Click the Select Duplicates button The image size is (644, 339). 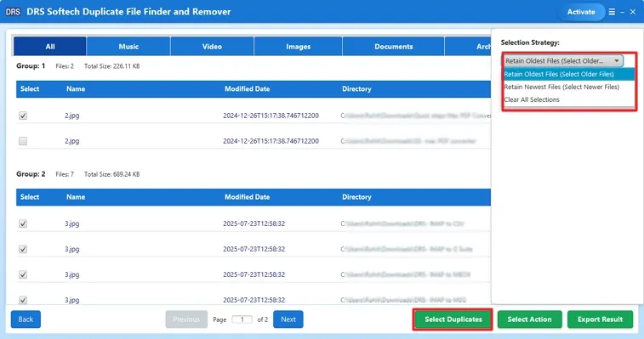pyautogui.click(x=453, y=319)
